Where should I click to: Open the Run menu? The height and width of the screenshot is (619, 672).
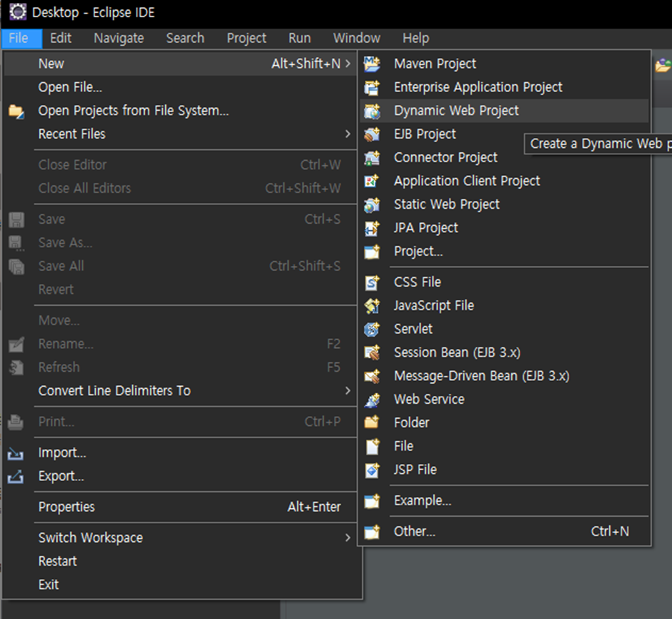[x=300, y=39]
